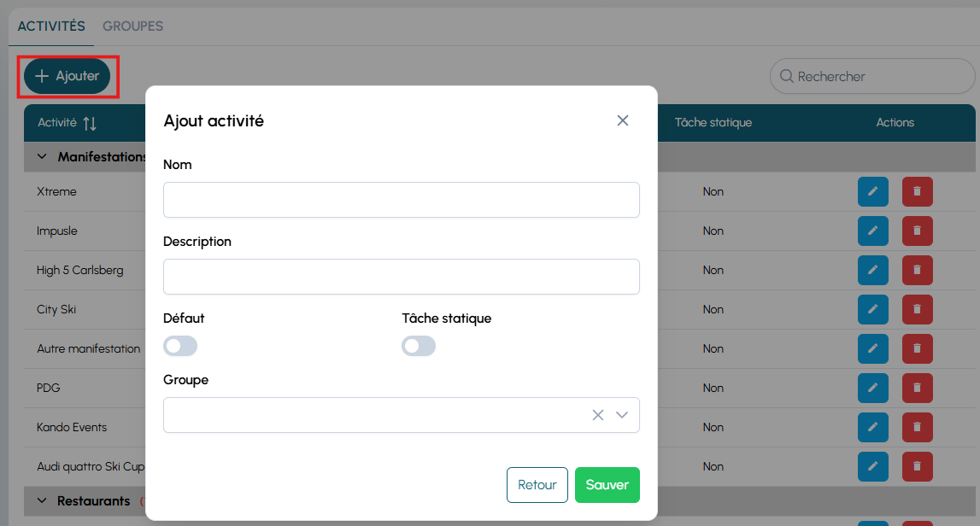Image resolution: width=980 pixels, height=526 pixels.
Task: Click the edit icon for Kando Events row
Action: (872, 428)
